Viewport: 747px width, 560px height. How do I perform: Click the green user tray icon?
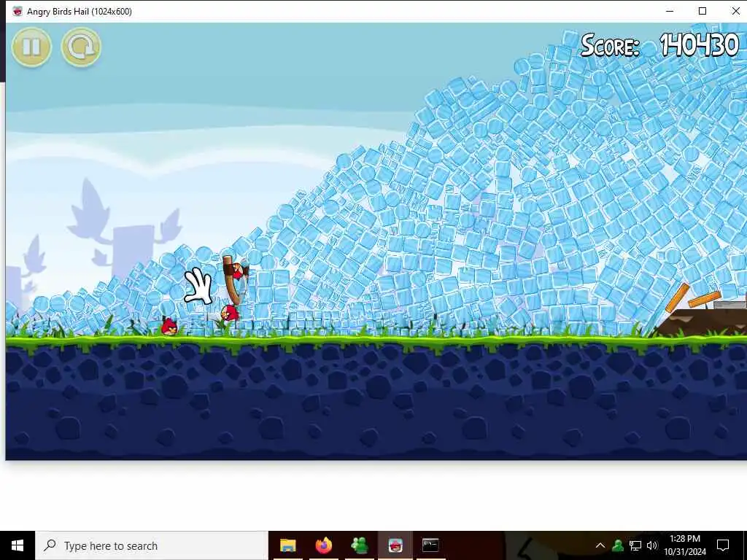click(x=618, y=545)
